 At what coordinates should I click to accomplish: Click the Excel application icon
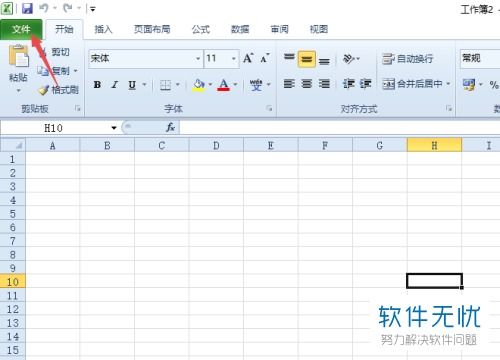(x=7, y=8)
